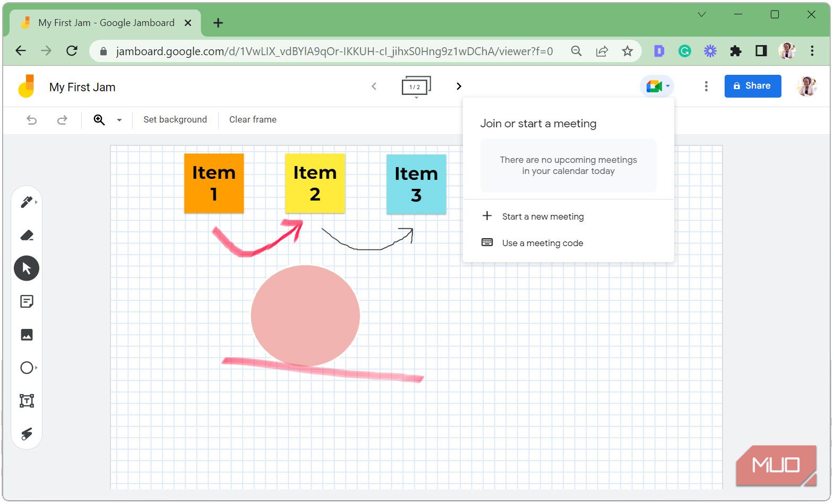Close the My First Jam tab
This screenshot has width=834, height=504.
pyautogui.click(x=188, y=23)
